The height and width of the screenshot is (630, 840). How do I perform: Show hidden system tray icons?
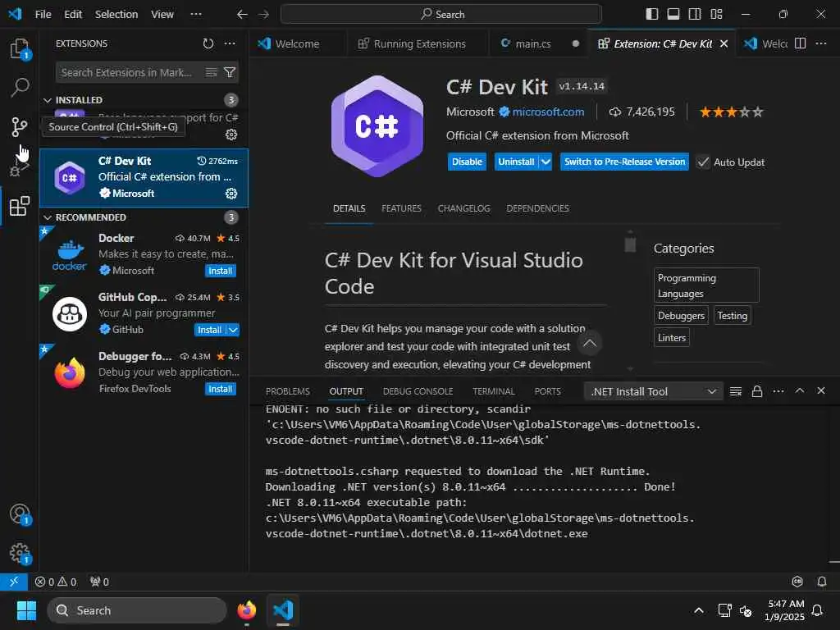tap(699, 610)
